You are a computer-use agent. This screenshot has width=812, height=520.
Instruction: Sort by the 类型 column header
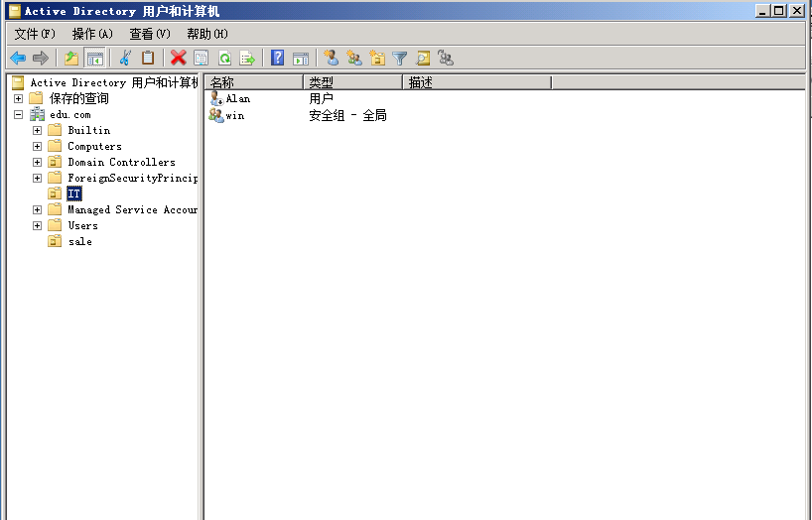[353, 82]
